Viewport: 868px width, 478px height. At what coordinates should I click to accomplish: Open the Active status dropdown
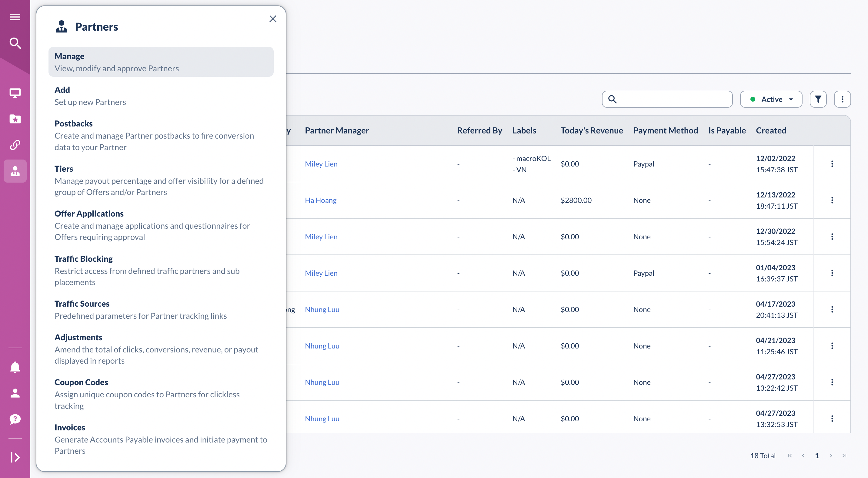click(771, 99)
